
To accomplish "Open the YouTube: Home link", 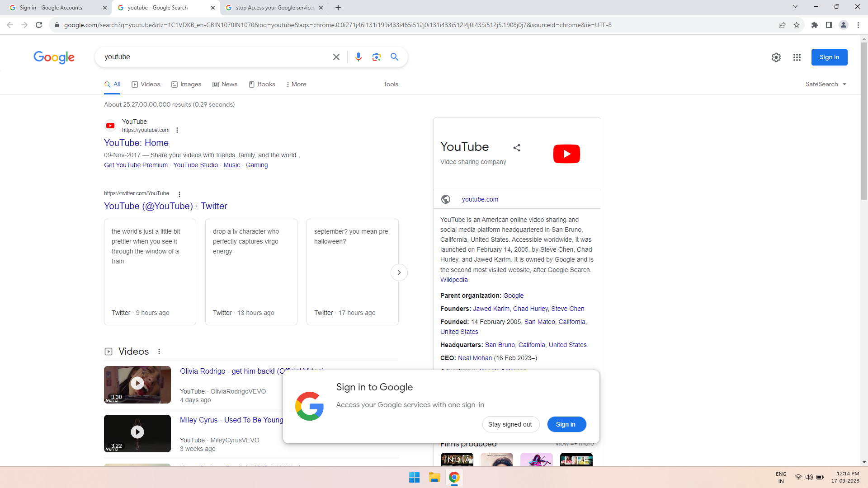I will coord(136,143).
